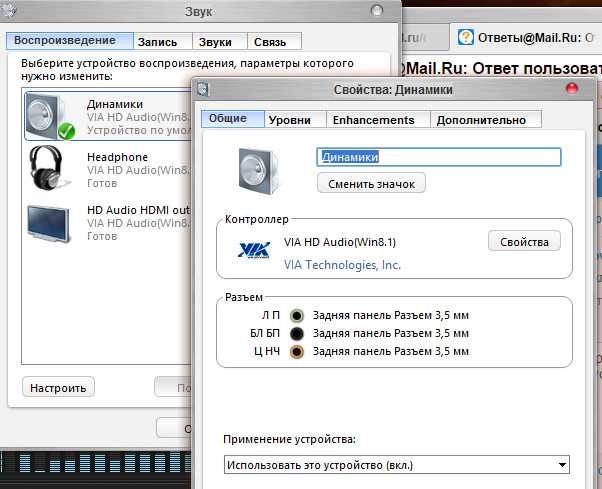
Task: Click the speaker icon in properties dialog
Action: point(258,171)
